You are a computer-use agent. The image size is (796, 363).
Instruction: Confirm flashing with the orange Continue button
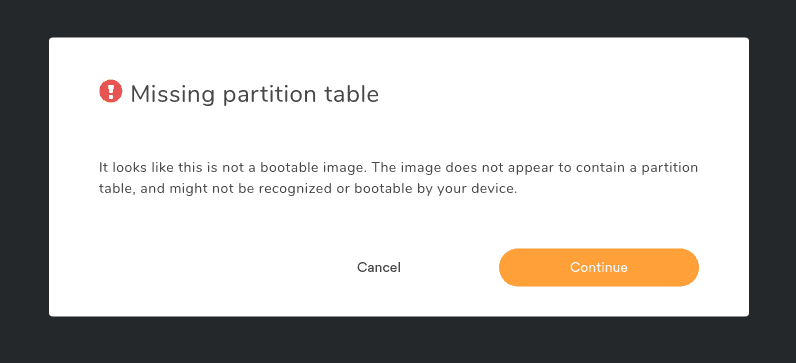[x=599, y=267]
